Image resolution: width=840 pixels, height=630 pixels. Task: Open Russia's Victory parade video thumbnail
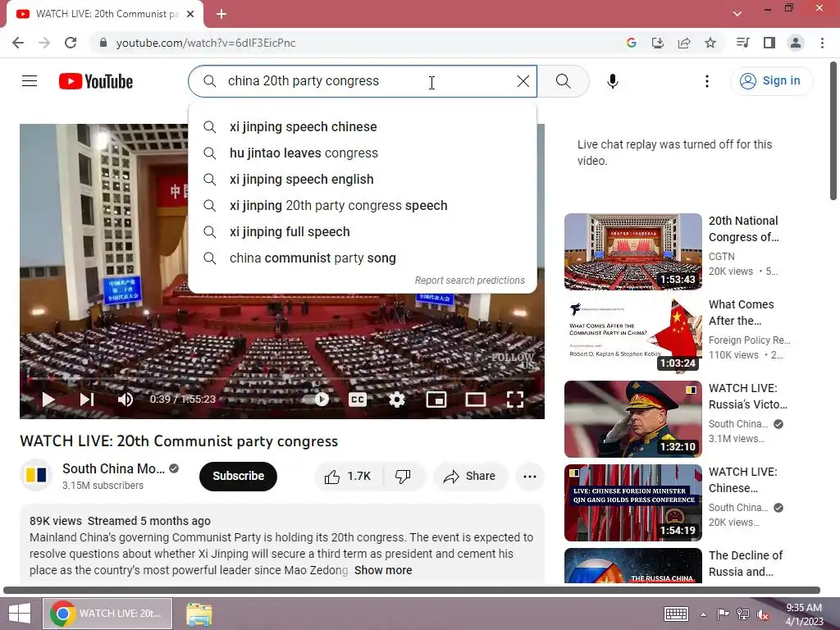[632, 418]
